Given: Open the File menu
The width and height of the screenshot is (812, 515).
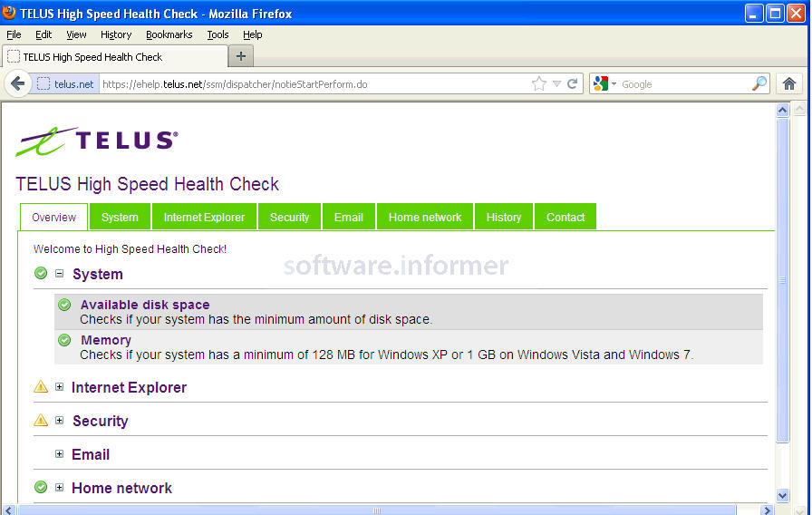Looking at the screenshot, I should coord(14,34).
